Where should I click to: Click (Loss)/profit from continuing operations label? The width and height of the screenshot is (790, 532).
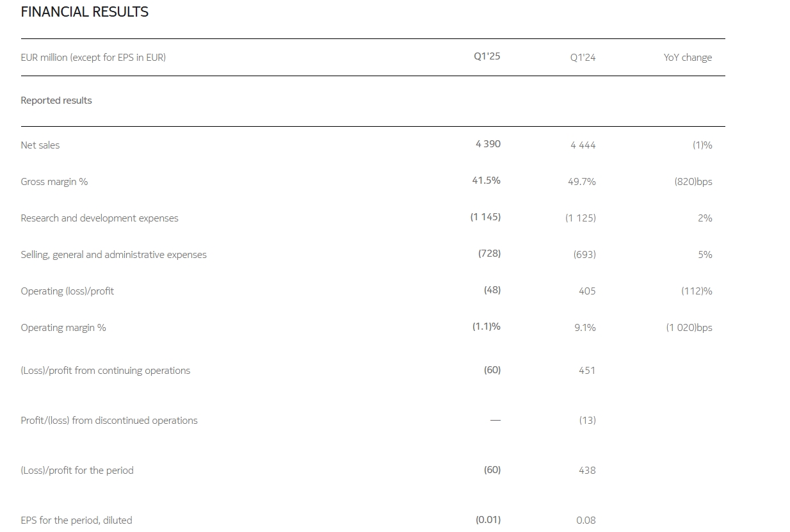[105, 371]
